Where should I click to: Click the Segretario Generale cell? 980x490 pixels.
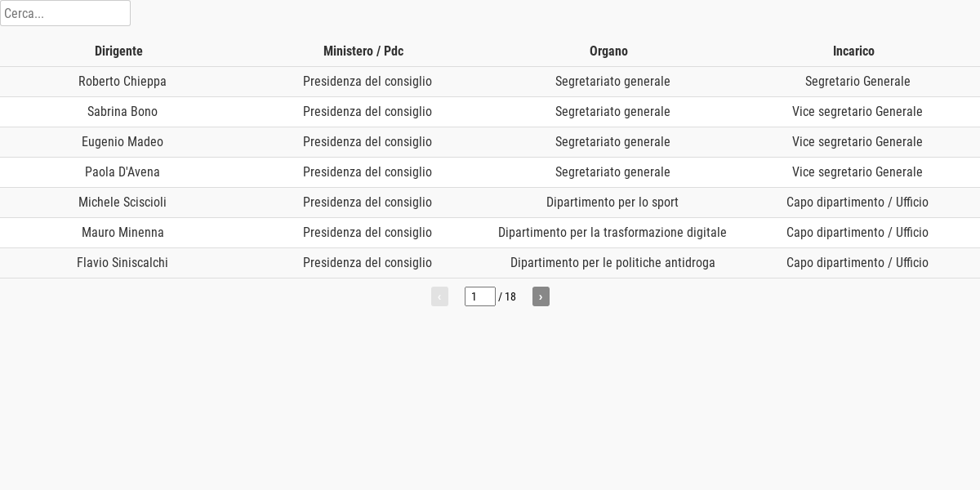click(857, 82)
